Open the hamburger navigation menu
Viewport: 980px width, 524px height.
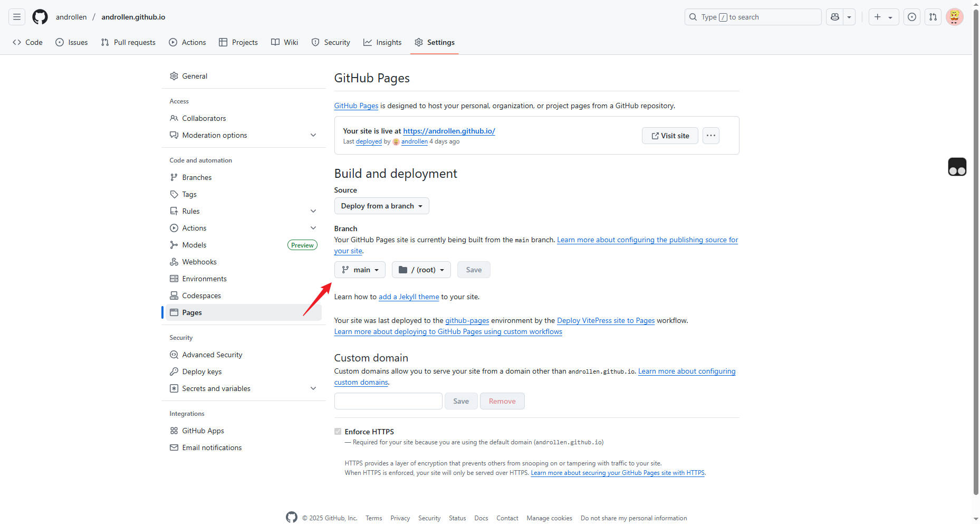[17, 17]
